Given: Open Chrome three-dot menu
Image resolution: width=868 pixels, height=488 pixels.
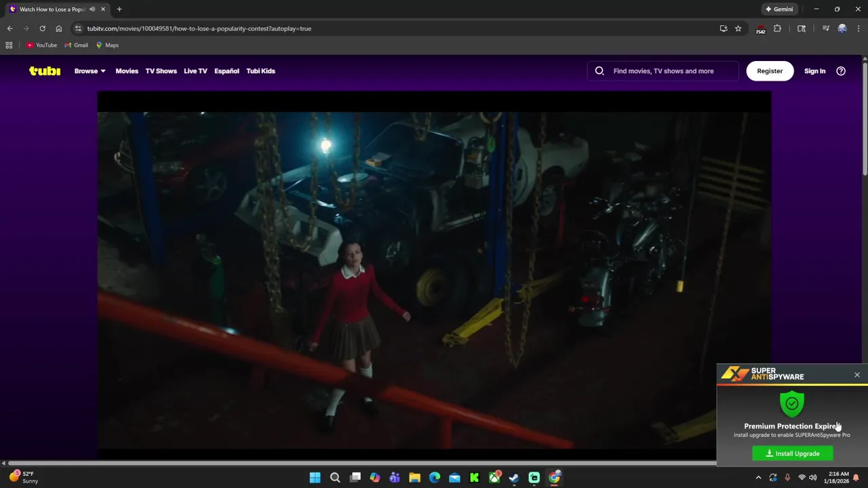Looking at the screenshot, I should (859, 28).
